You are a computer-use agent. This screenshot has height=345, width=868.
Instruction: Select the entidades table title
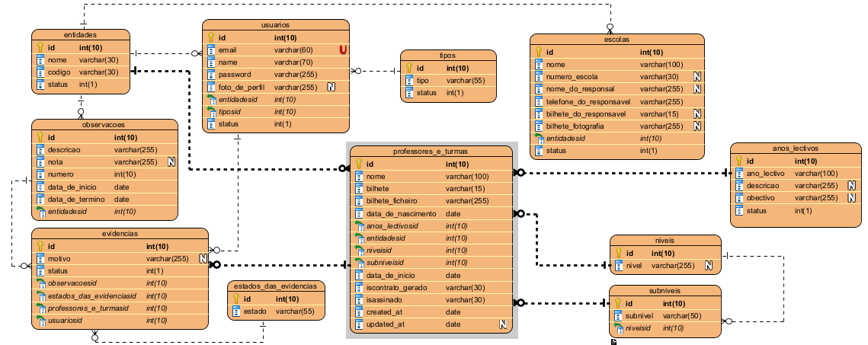tap(79, 34)
